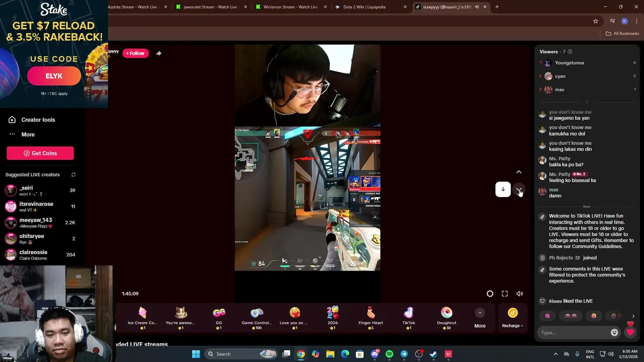This screenshot has height=362, width=644.
Task: Switch to jawocolet Stream browser tab
Action: pyautogui.click(x=210, y=7)
